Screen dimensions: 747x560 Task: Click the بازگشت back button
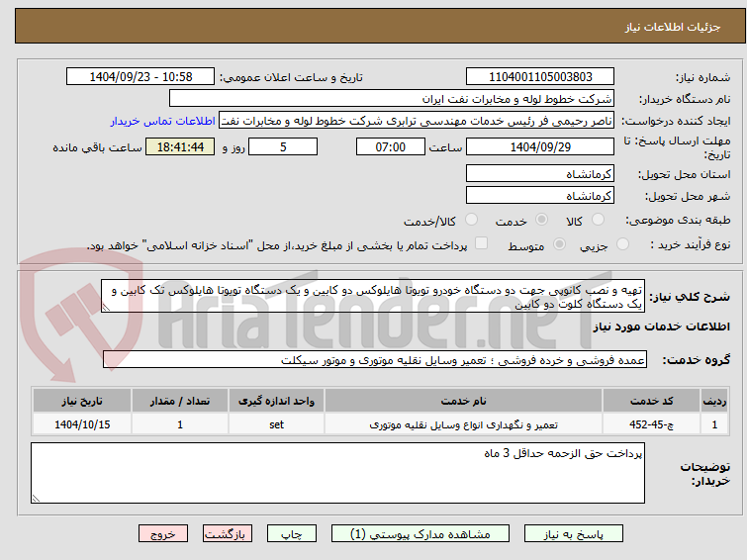[x=228, y=534]
